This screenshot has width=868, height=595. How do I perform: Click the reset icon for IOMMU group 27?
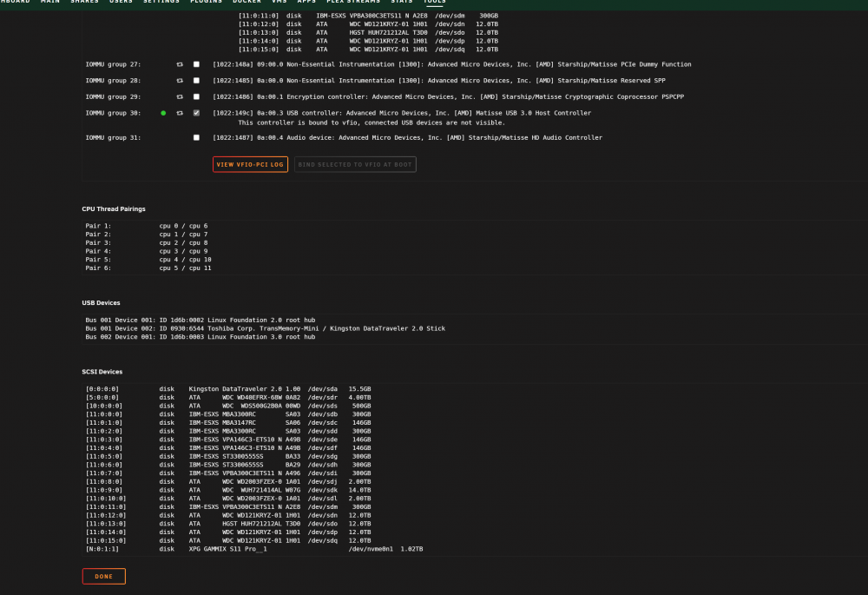click(180, 64)
